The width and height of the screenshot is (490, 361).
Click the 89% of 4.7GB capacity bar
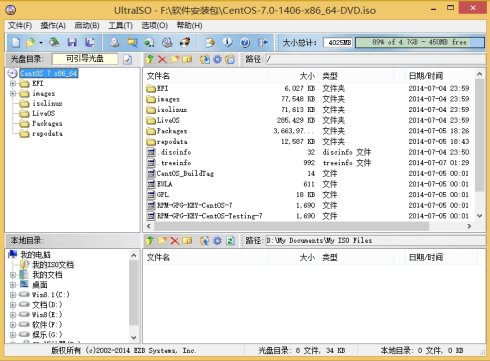click(x=420, y=42)
